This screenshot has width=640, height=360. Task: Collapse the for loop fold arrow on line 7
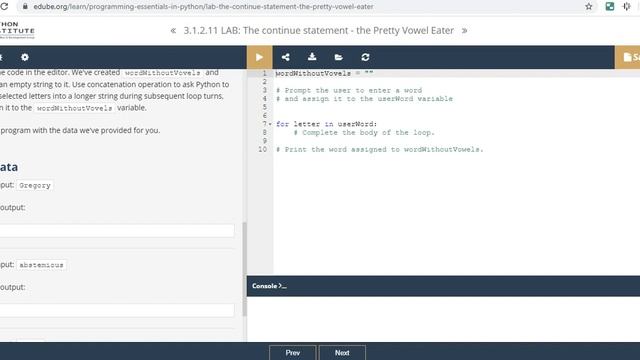[x=270, y=124]
